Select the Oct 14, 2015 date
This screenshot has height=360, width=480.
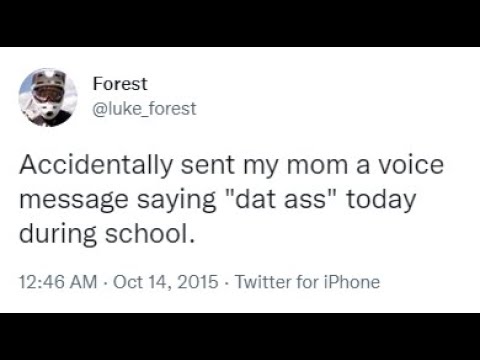[x=165, y=282]
